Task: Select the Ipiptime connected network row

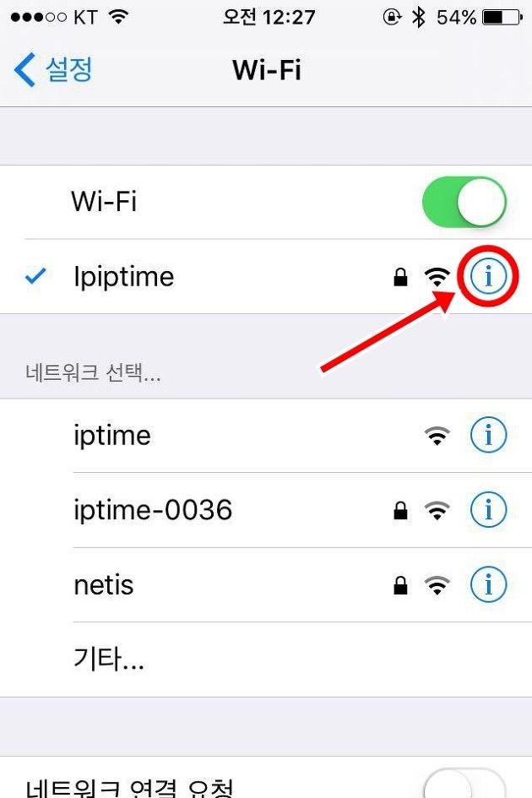Action: click(266, 276)
